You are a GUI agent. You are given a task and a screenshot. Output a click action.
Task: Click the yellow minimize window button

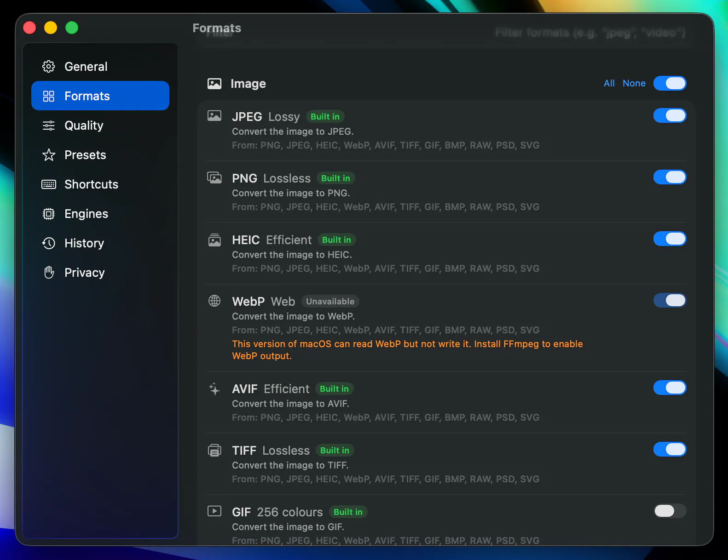51,28
